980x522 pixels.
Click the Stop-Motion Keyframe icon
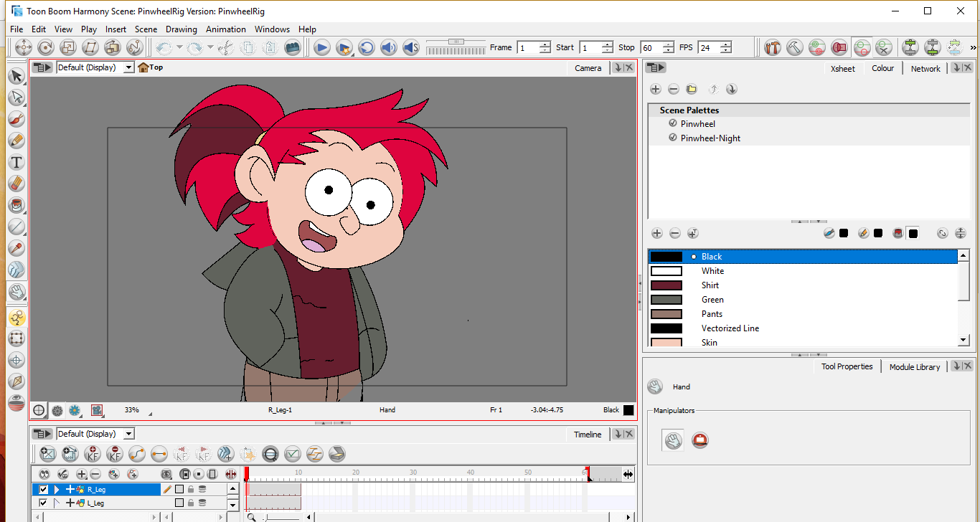pyautogui.click(x=159, y=453)
